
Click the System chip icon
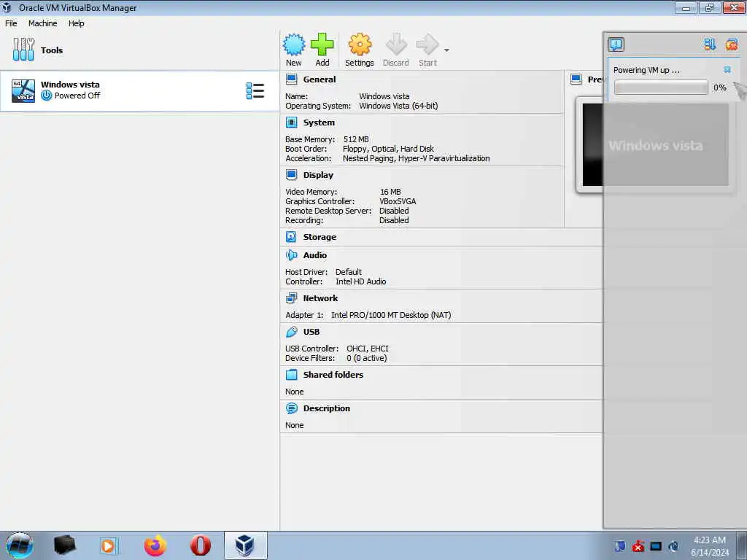(291, 122)
